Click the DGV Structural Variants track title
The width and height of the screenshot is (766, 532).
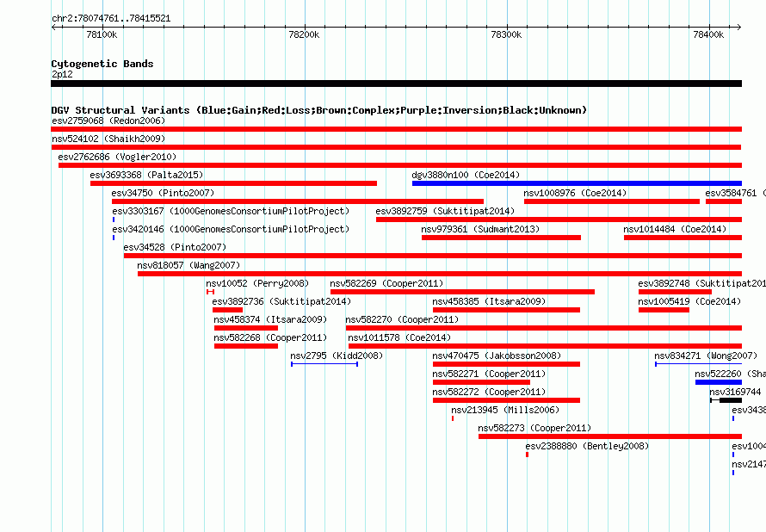(x=318, y=110)
